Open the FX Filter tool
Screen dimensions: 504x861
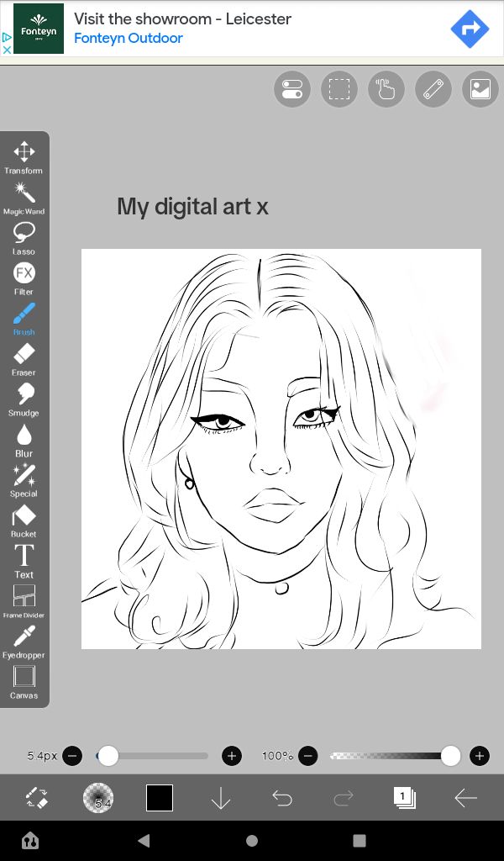pyautogui.click(x=24, y=278)
